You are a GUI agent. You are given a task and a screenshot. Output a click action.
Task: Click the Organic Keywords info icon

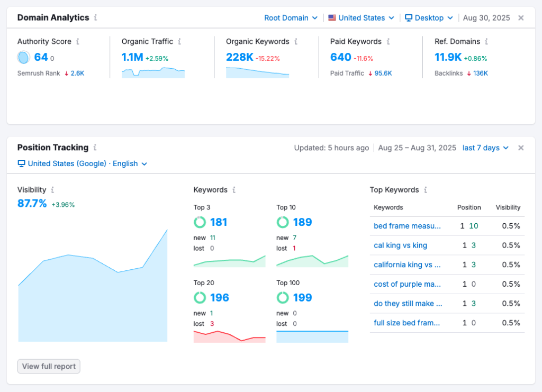click(x=297, y=41)
